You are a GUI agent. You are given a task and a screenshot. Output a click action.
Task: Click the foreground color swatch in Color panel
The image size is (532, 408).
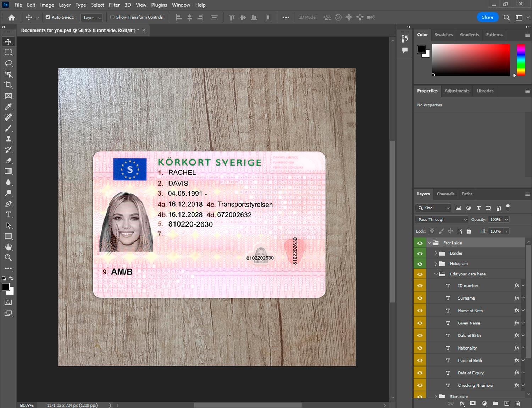421,49
